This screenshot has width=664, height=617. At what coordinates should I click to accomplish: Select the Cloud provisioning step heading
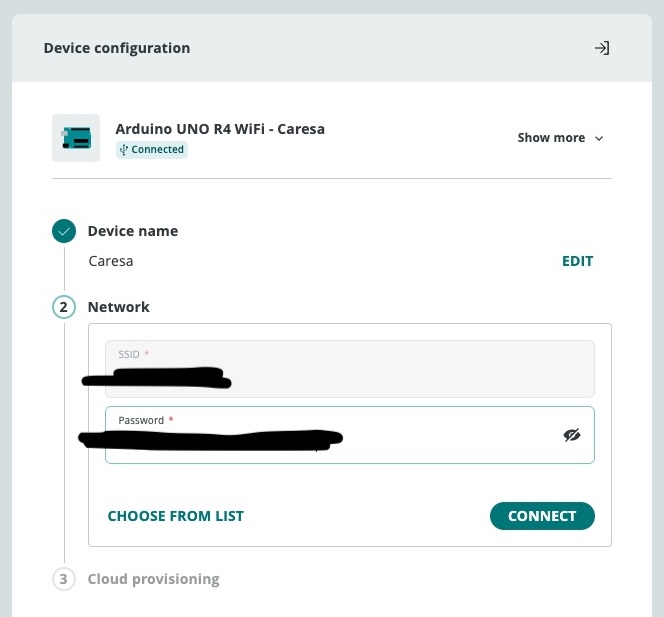coord(153,579)
